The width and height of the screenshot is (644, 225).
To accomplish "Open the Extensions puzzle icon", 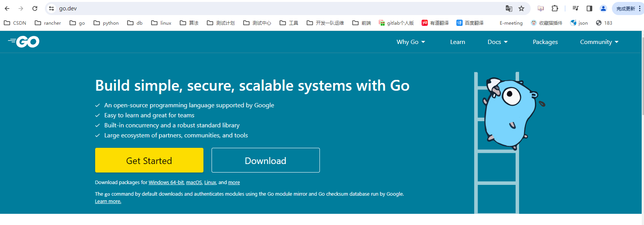I will point(555,8).
